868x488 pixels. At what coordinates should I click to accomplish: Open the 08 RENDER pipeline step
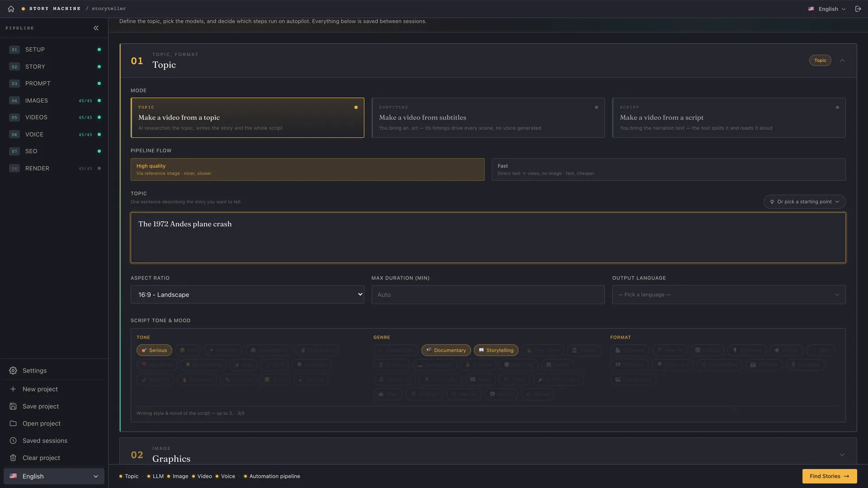pyautogui.click(x=54, y=168)
